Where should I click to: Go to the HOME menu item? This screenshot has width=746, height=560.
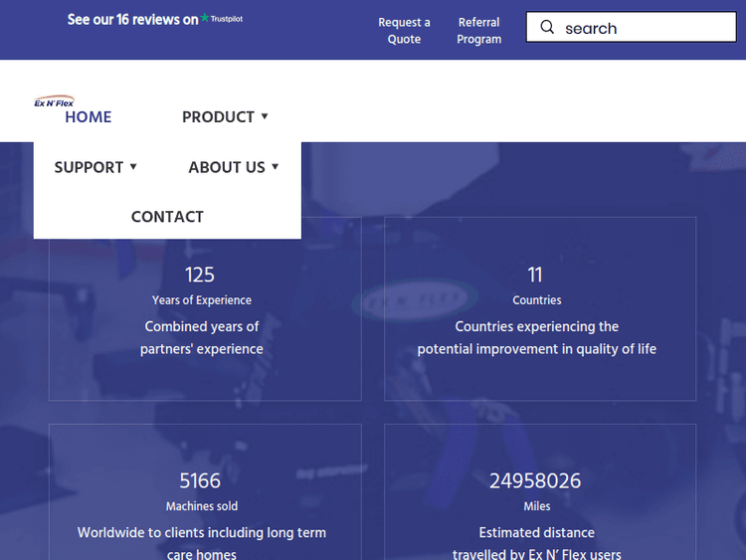89,117
